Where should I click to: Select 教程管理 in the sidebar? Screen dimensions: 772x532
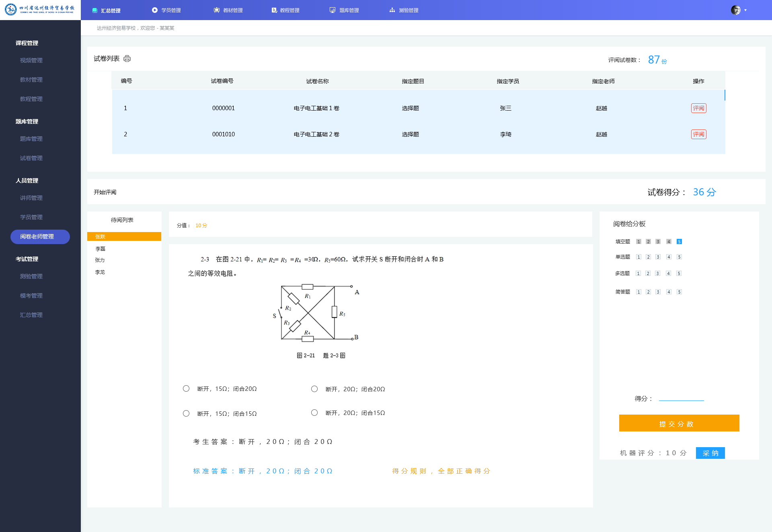pos(31,99)
